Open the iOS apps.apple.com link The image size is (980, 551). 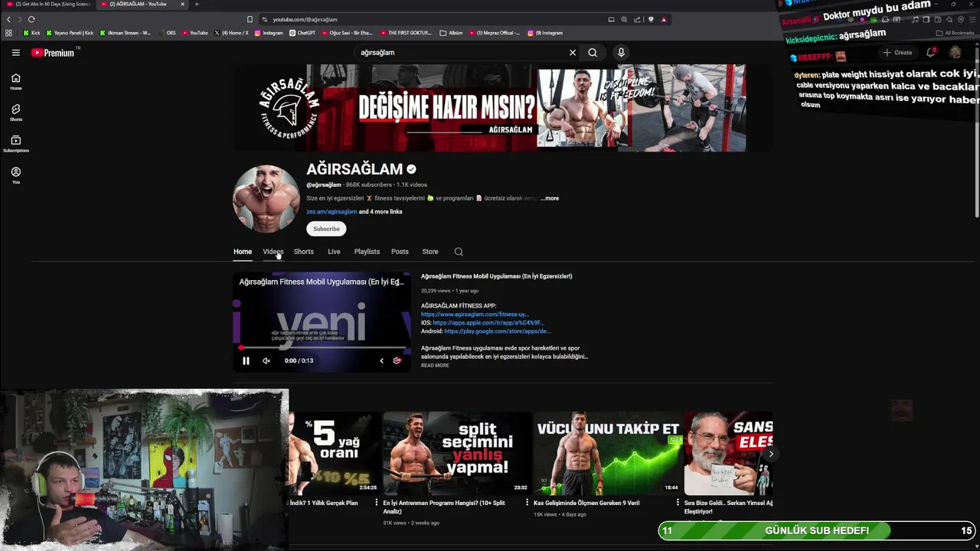point(488,323)
